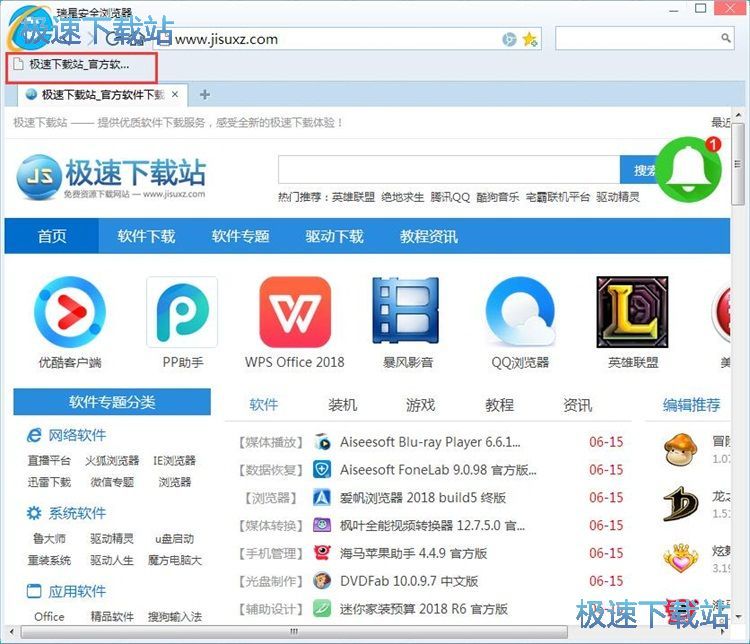Click the vertical scrollbar thumb
750x644 pixels.
coord(737,165)
